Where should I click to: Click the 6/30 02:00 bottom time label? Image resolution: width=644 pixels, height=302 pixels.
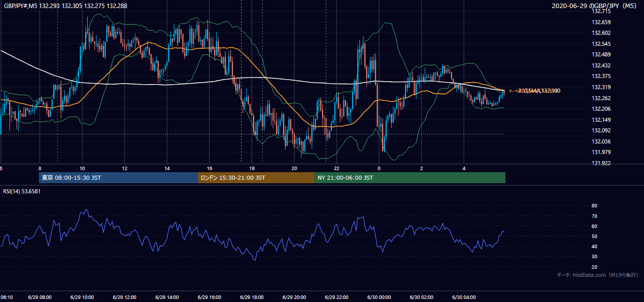[x=421, y=297]
